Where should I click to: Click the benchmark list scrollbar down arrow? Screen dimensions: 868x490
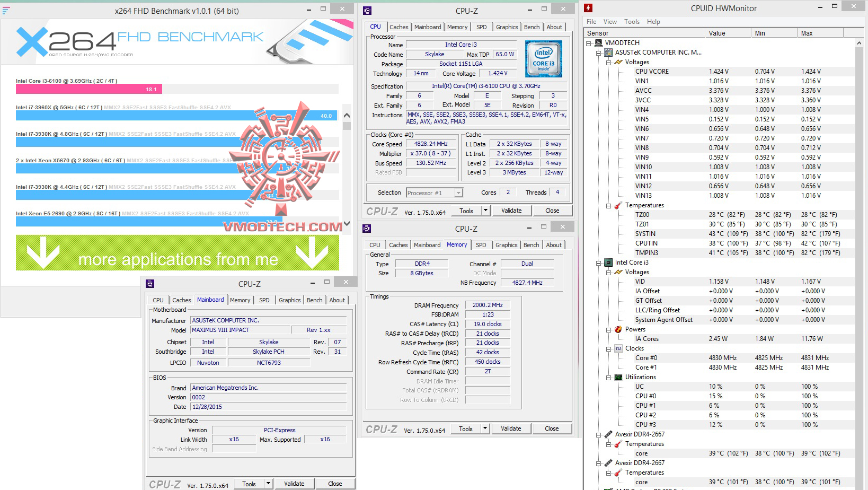[347, 224]
